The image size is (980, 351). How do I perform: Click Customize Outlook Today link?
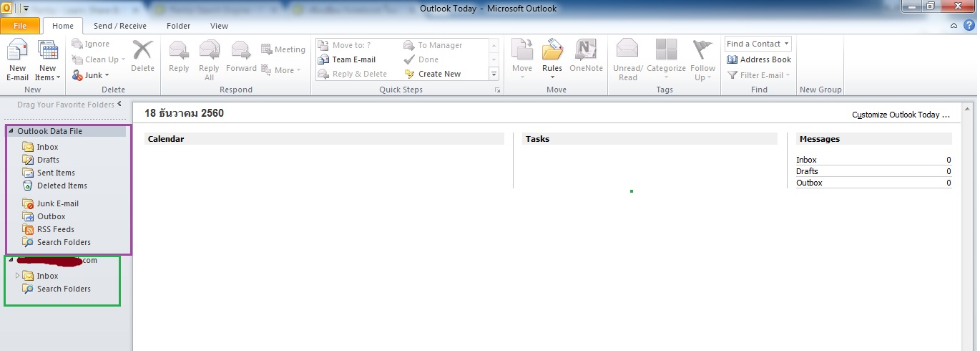pyautogui.click(x=901, y=115)
